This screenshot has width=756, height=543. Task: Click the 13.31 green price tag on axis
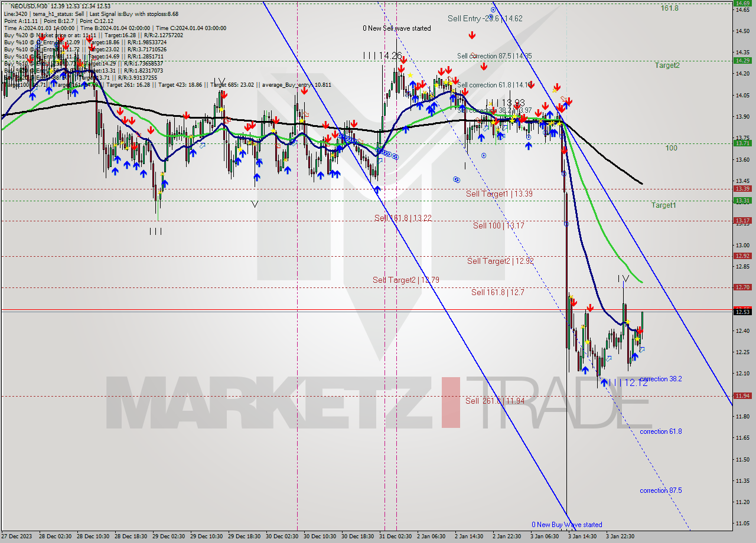(742, 200)
